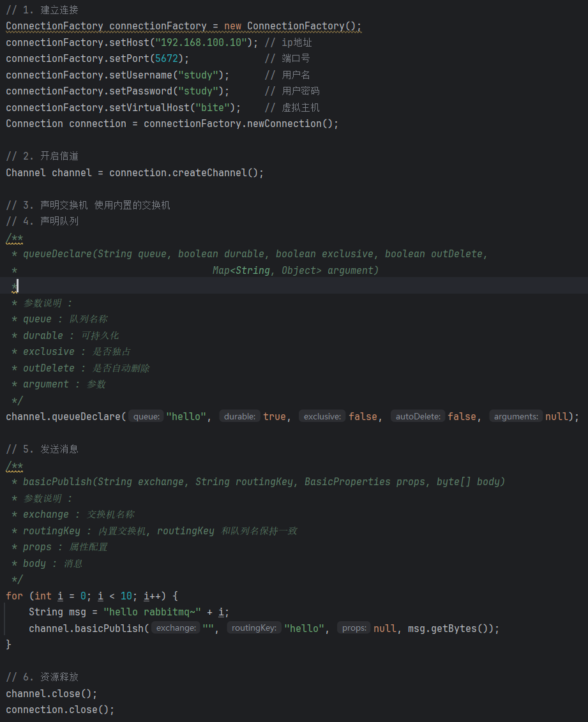The image size is (588, 722).
Task: Click the "exclusive:" parameter hint
Action: [322, 417]
